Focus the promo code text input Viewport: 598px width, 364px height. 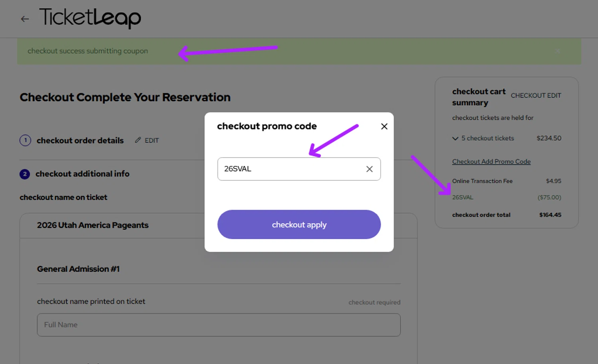pos(291,169)
